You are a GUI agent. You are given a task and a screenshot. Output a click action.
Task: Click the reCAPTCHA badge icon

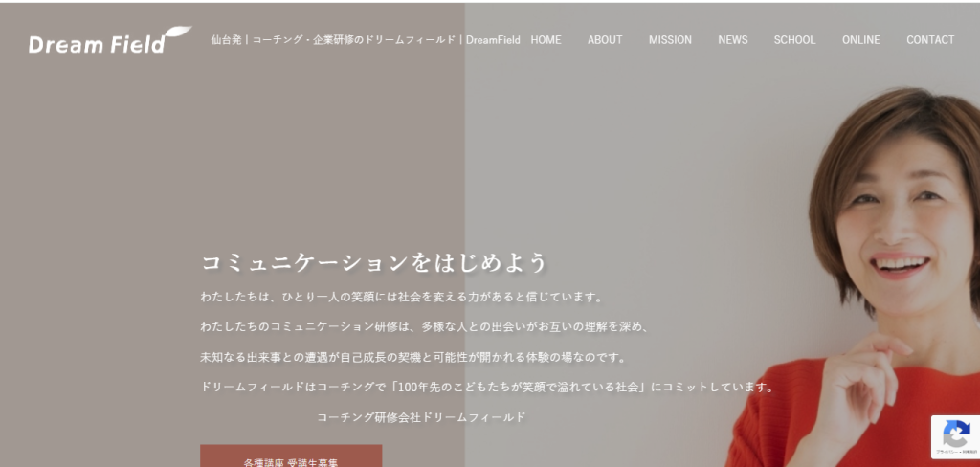click(x=954, y=433)
